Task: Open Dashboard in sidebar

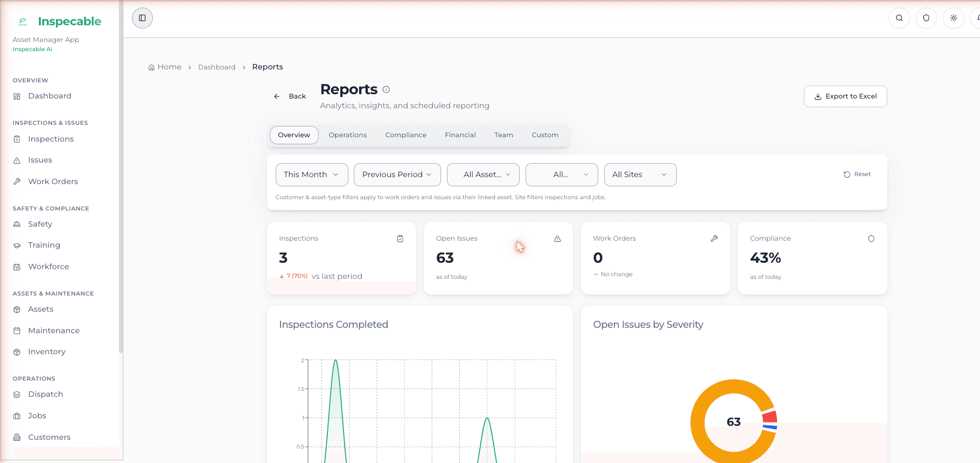Action: click(x=50, y=96)
